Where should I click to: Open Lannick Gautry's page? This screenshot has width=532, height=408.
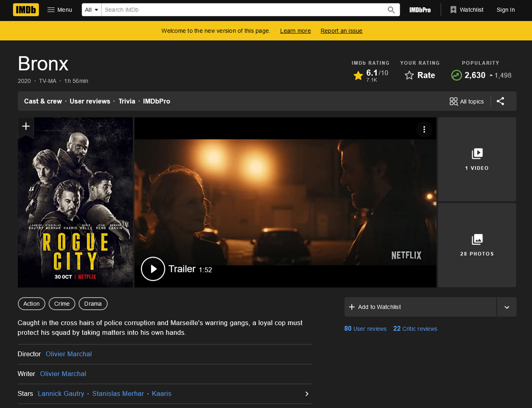pyautogui.click(x=61, y=394)
